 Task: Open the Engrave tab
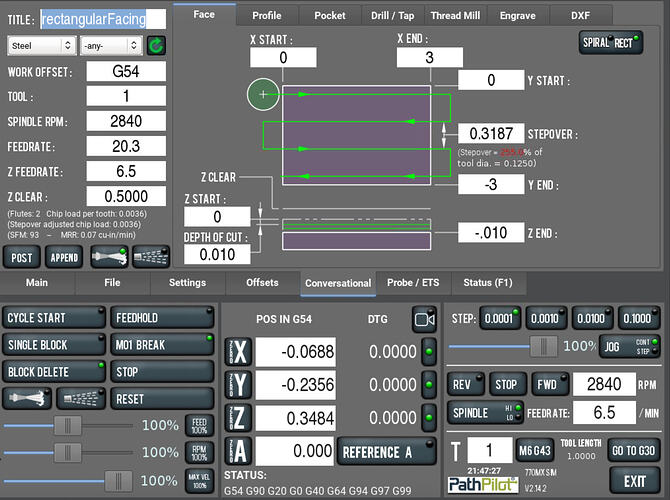[517, 15]
